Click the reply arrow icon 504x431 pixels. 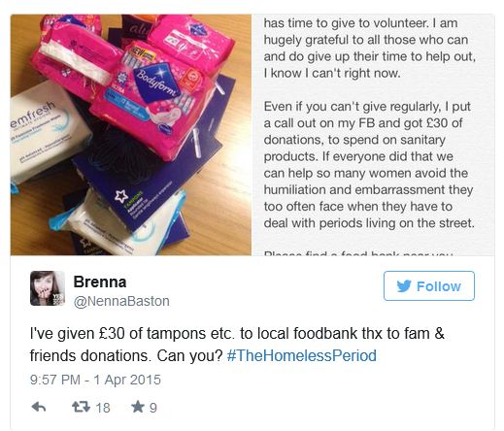click(39, 407)
